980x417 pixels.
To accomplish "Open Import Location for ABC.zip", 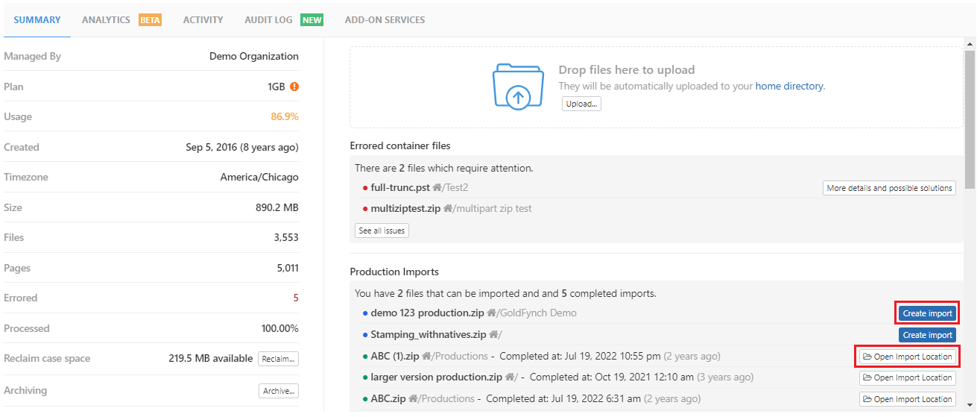I will 907,399.
